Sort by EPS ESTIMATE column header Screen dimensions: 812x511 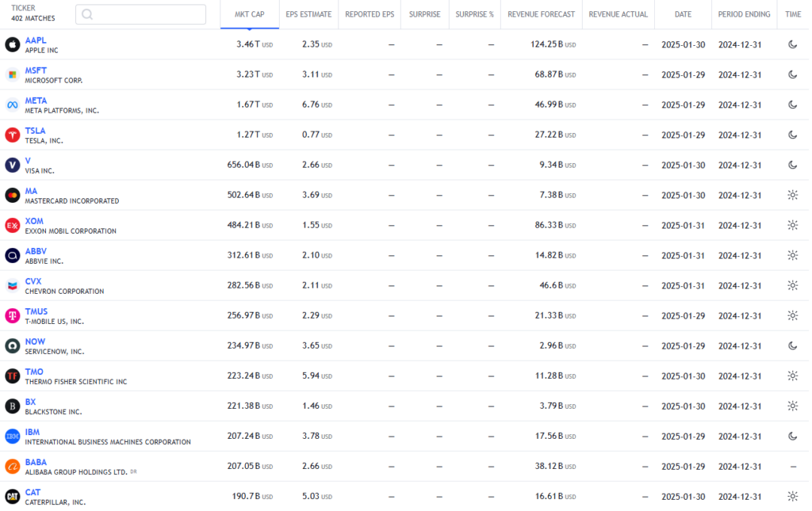308,14
